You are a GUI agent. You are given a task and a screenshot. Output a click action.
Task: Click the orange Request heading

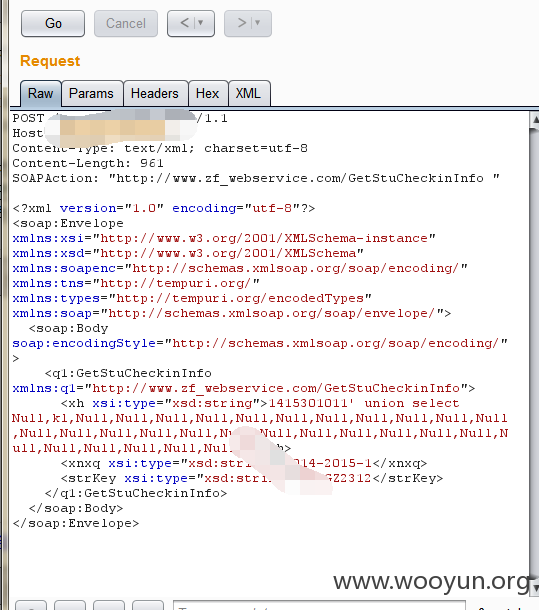[x=50, y=61]
